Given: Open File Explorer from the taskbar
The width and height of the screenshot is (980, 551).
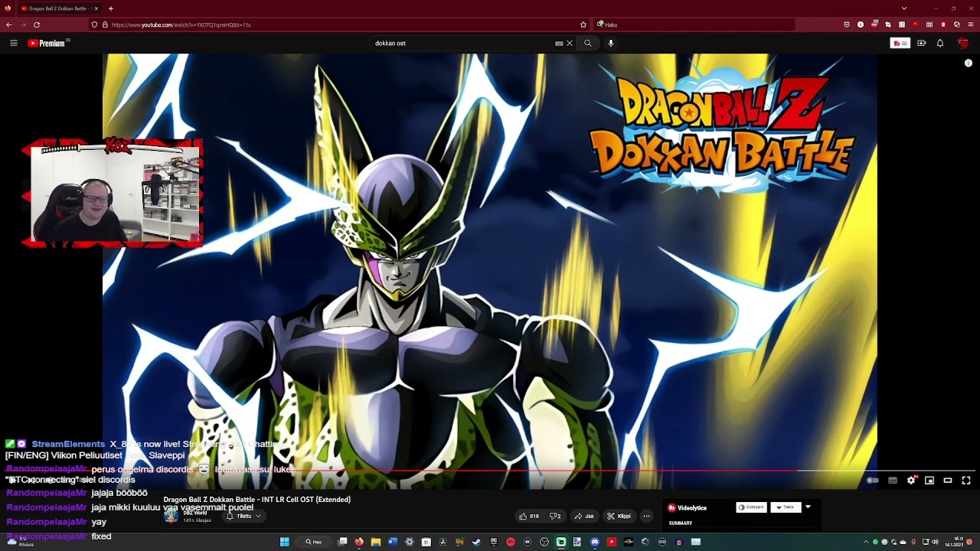Looking at the screenshot, I should [376, 542].
